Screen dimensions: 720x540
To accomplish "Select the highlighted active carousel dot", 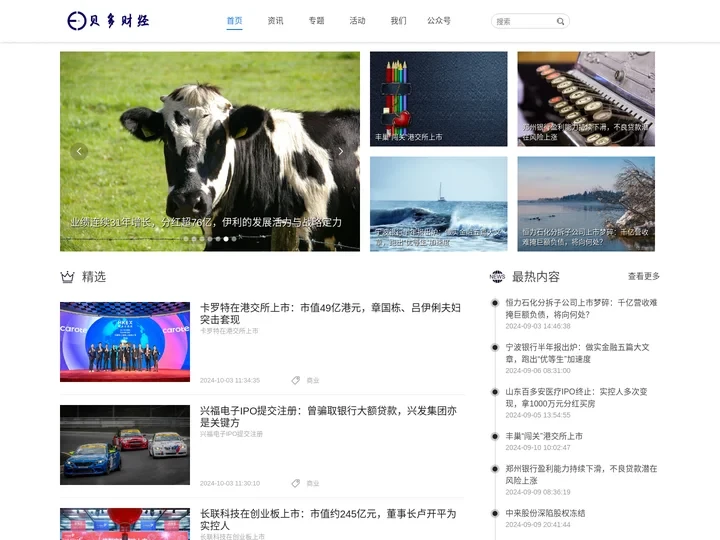I will [226, 239].
